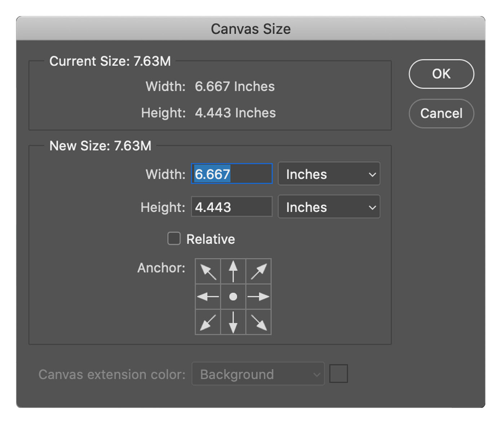Open the Height units Inches dropdown

click(329, 207)
